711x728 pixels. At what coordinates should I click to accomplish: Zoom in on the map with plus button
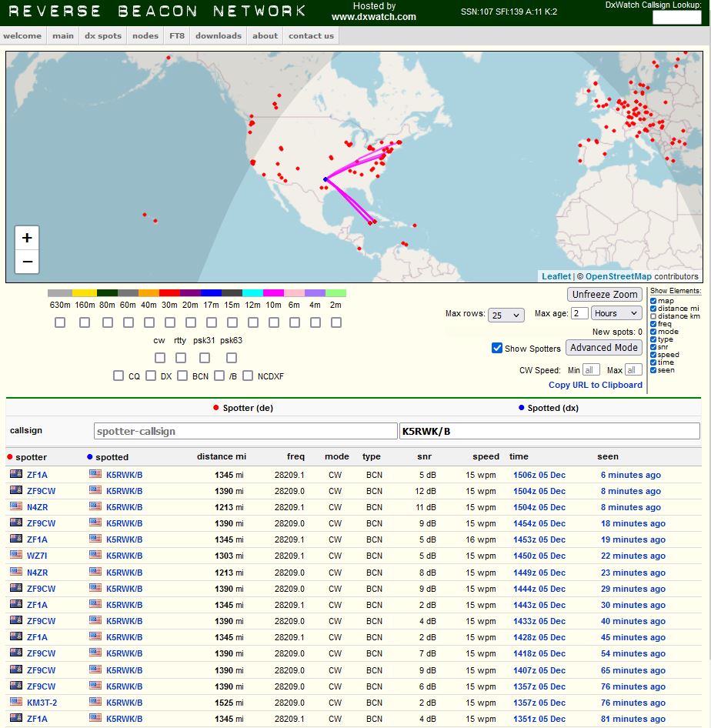[27, 238]
